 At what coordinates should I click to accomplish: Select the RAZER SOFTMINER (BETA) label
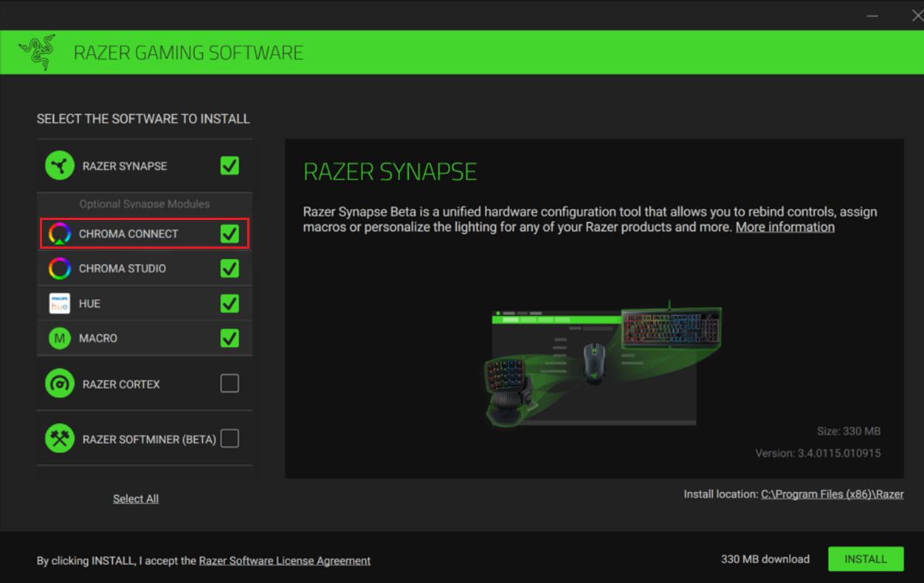pyautogui.click(x=149, y=440)
